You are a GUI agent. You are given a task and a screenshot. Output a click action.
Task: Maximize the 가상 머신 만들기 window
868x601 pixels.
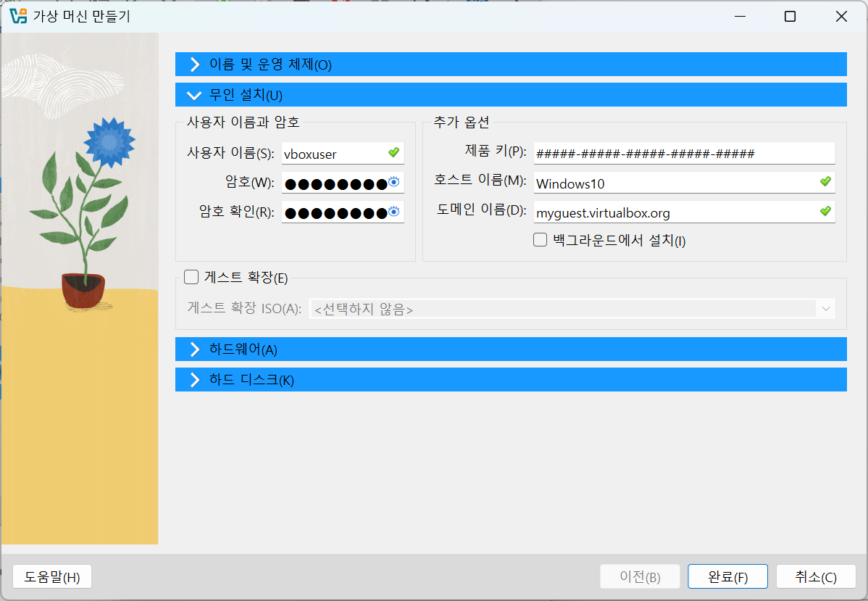pyautogui.click(x=790, y=16)
